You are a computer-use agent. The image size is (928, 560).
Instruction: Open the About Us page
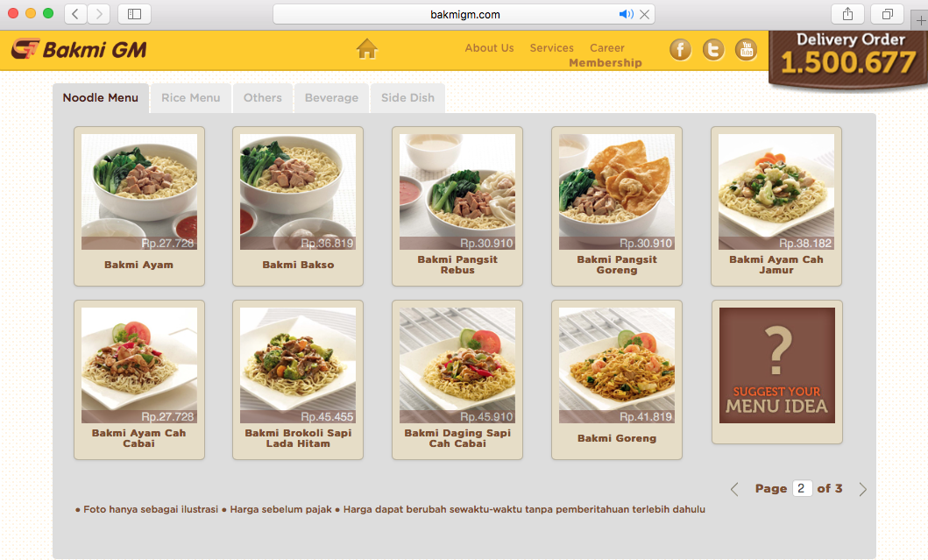(x=489, y=48)
